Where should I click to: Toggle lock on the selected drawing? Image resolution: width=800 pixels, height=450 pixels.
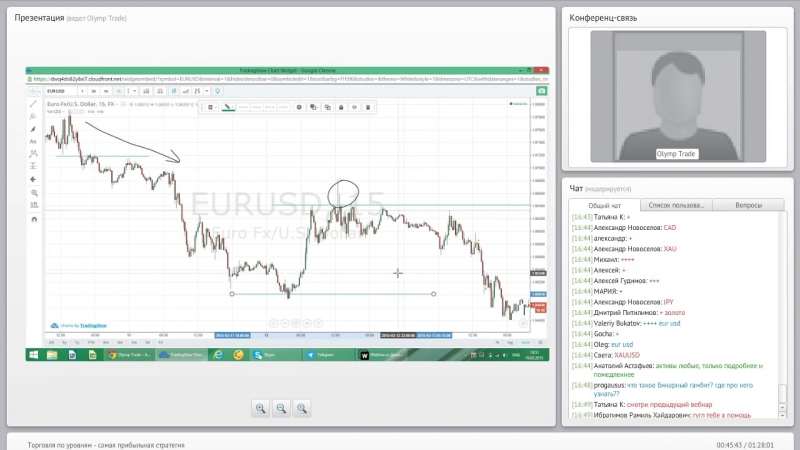340,106
